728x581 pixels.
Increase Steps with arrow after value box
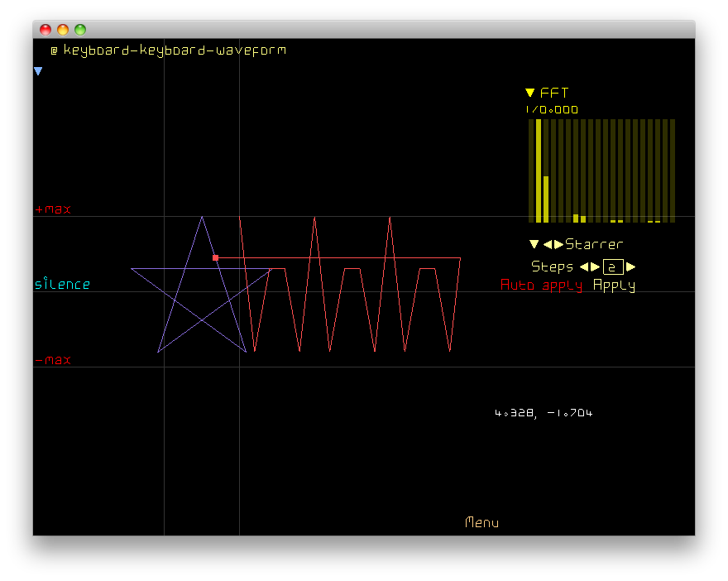point(630,266)
